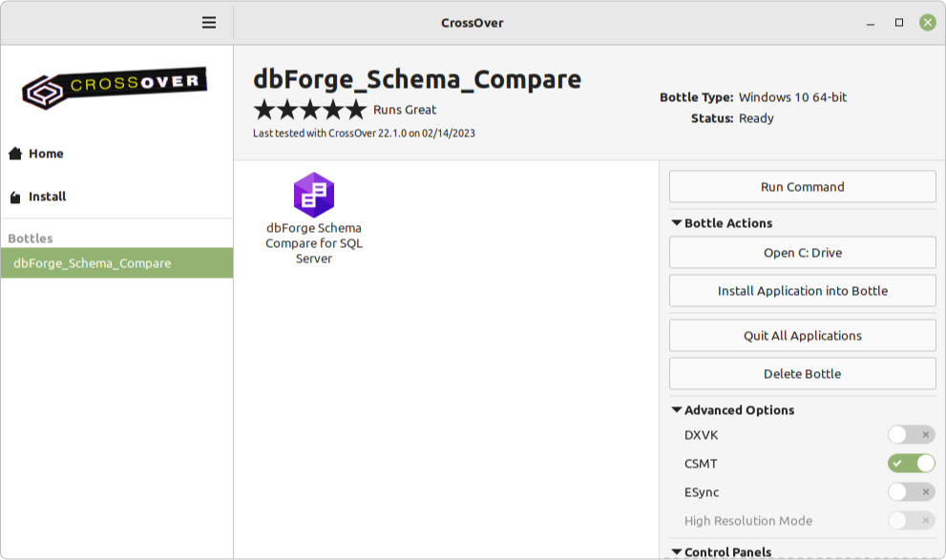Open the Install page
The image size is (946, 560).
47,197
